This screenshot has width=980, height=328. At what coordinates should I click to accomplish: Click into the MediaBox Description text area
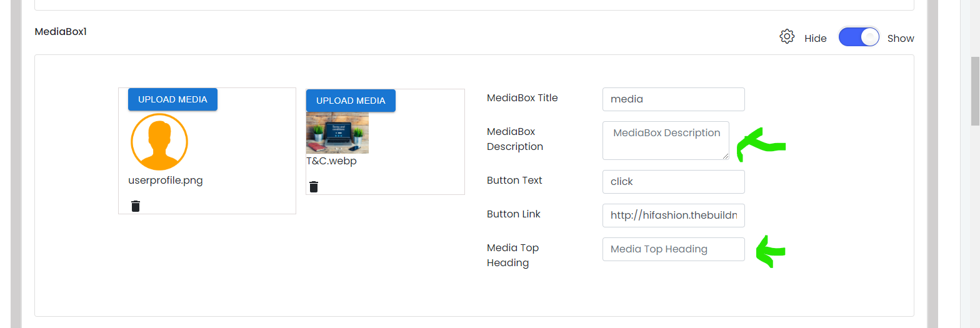(x=666, y=141)
